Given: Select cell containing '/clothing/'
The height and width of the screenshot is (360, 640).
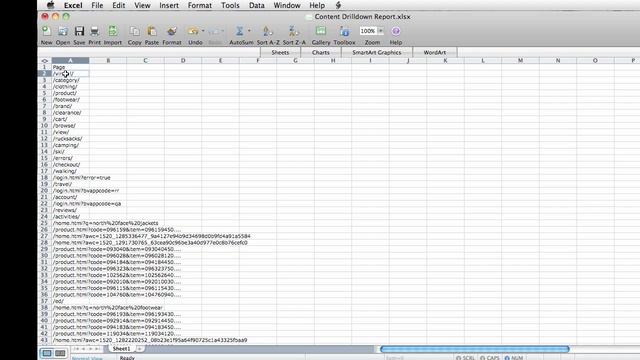Looking at the screenshot, I should tap(70, 87).
